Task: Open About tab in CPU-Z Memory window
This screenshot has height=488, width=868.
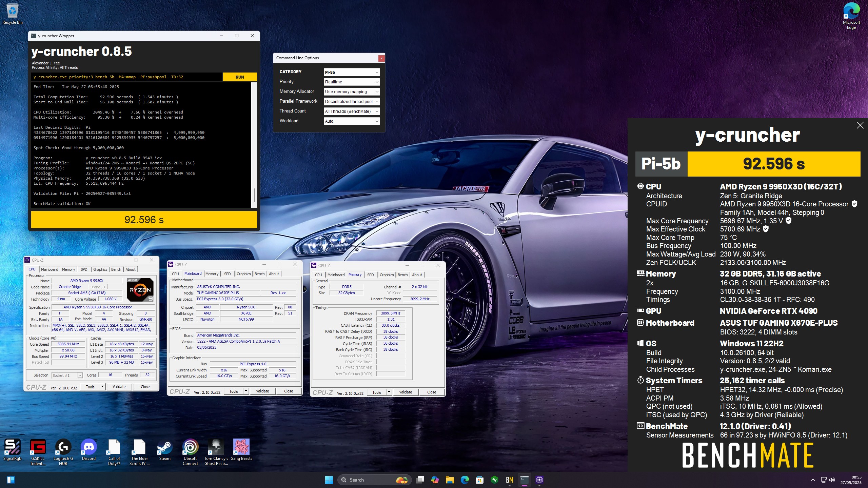Action: pos(417,275)
